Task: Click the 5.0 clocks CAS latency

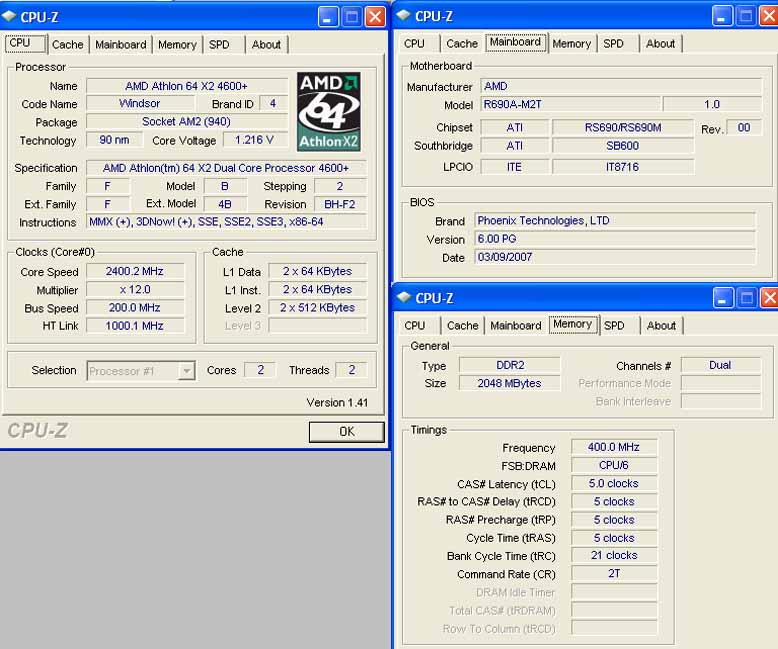Action: click(614, 483)
